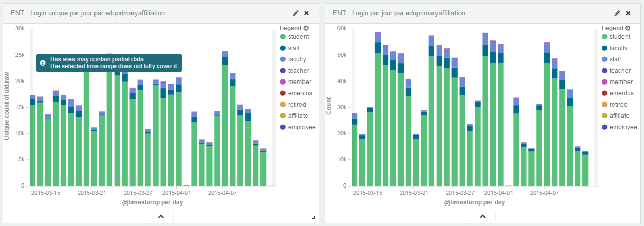Toggle faculty series in right chart legend
Image resolution: width=644 pixels, height=226 pixels.
619,48
